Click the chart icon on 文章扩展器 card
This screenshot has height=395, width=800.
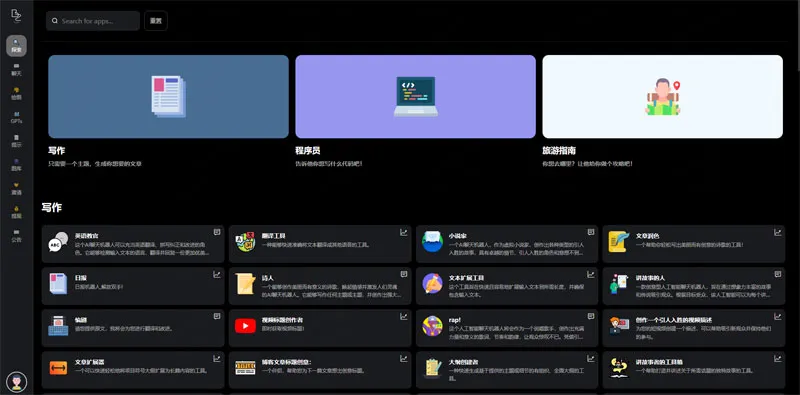217,359
